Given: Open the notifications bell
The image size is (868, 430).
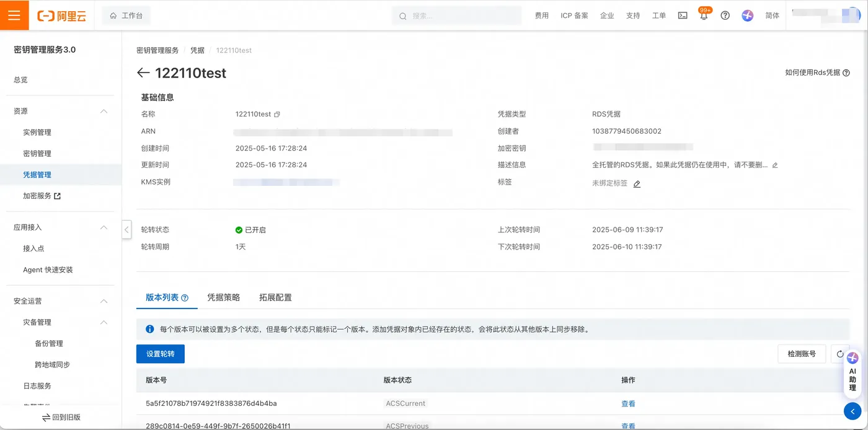Looking at the screenshot, I should coord(704,15).
